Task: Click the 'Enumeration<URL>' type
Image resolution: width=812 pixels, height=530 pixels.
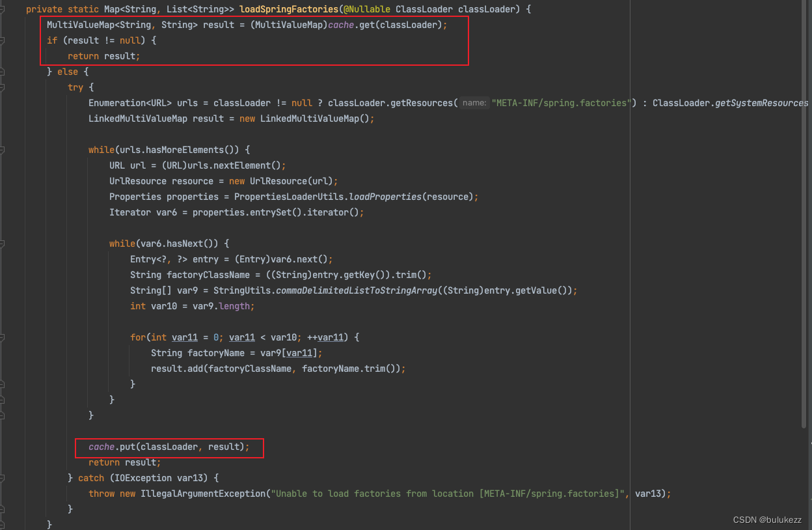Action: (x=130, y=103)
